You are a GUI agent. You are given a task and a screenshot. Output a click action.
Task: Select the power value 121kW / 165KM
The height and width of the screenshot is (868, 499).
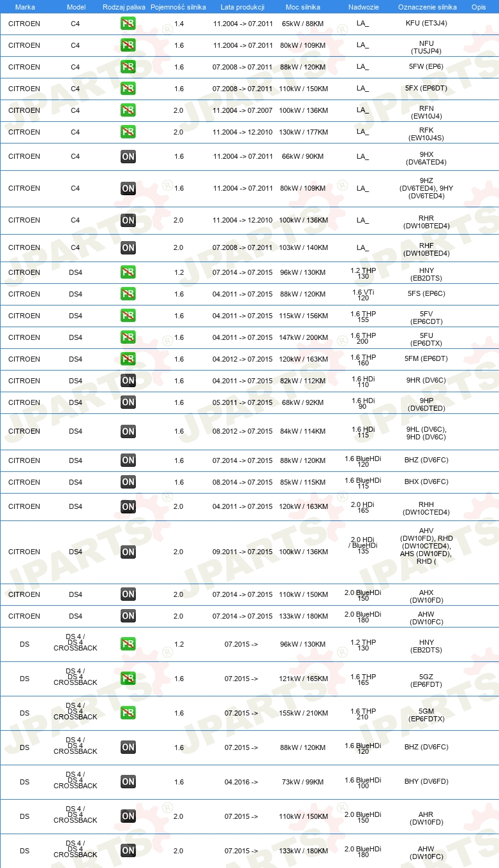tap(303, 679)
